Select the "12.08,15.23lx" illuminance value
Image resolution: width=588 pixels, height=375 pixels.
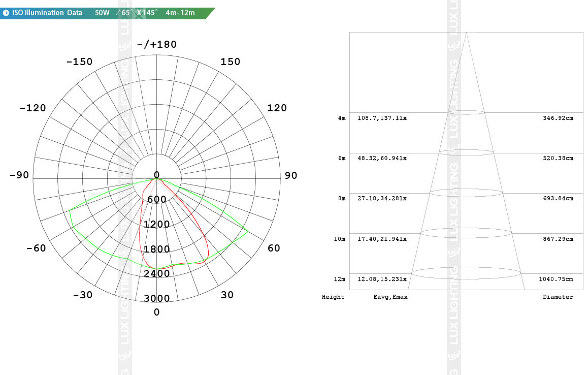pyautogui.click(x=382, y=279)
